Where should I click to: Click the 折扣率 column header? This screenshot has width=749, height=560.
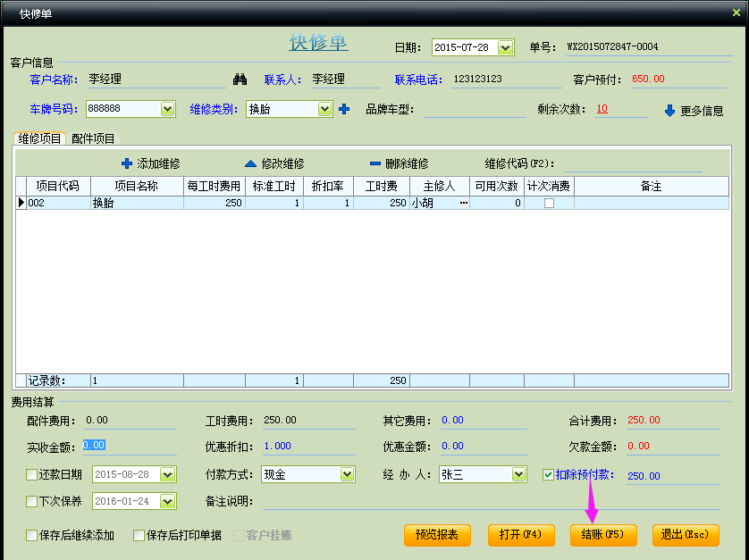coord(328,186)
